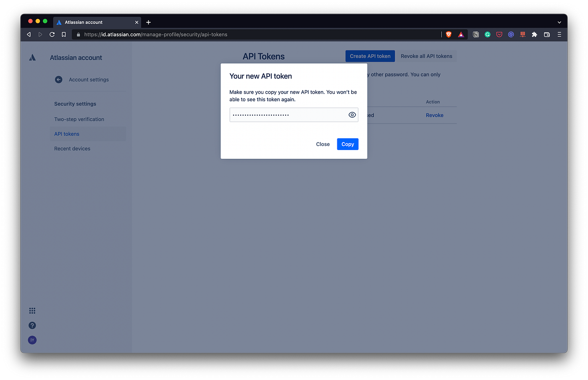
Task: Open the Notion extension icon
Action: tap(476, 34)
